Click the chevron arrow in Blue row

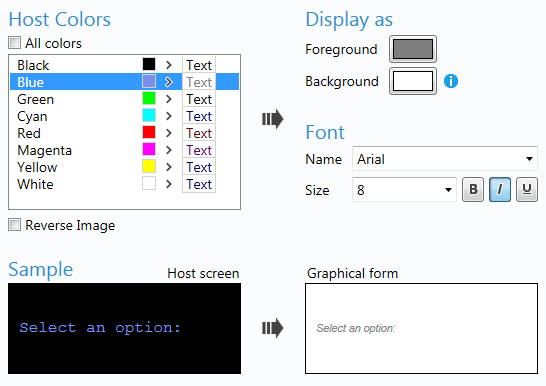pyautogui.click(x=169, y=82)
